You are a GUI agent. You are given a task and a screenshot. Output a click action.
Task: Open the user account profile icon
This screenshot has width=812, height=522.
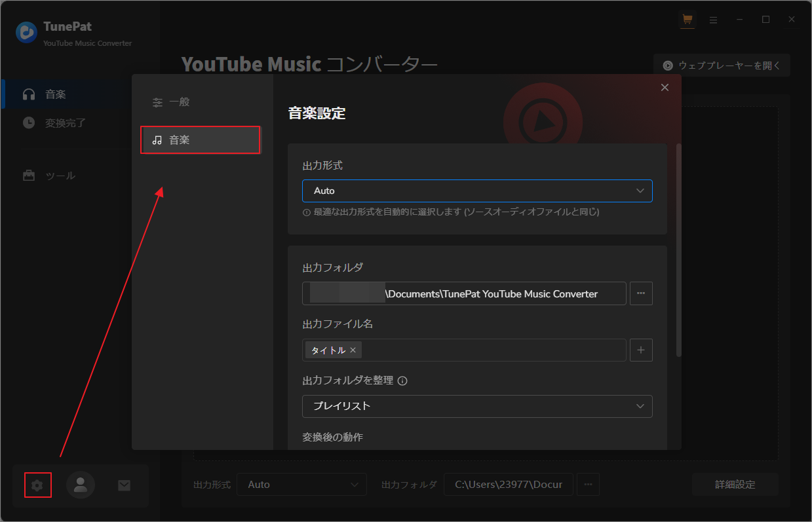pos(81,485)
